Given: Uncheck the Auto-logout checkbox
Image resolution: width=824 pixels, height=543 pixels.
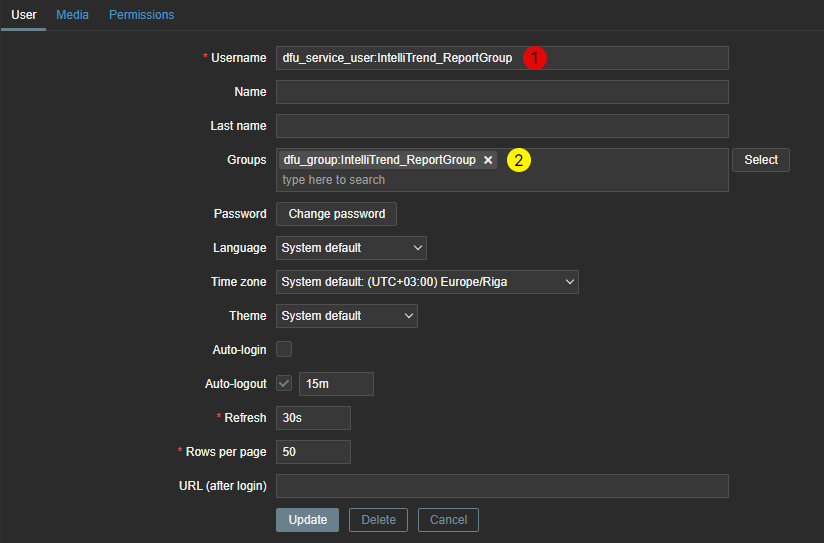Looking at the screenshot, I should tap(284, 383).
